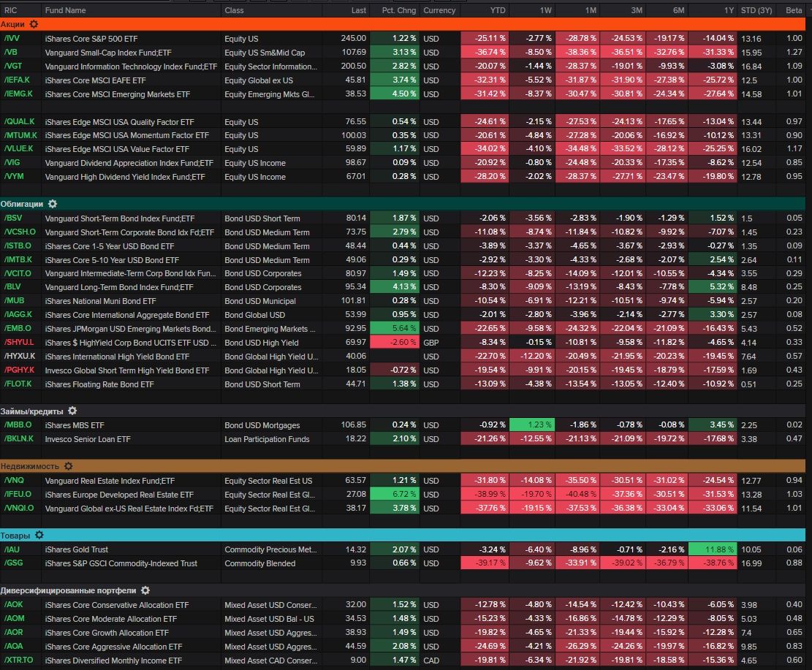
Task: Sort by 1W column header
Action: pyautogui.click(x=546, y=10)
